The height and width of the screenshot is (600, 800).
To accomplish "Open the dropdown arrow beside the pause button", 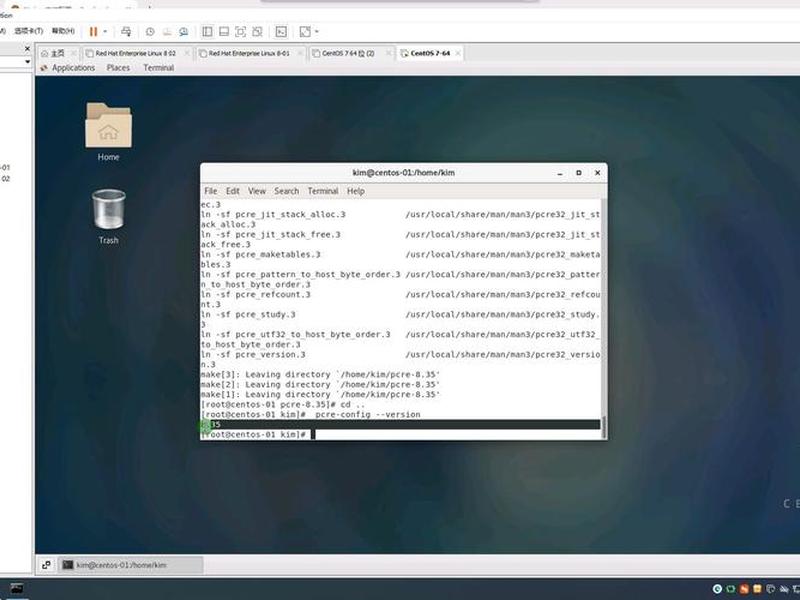I will 105,32.
